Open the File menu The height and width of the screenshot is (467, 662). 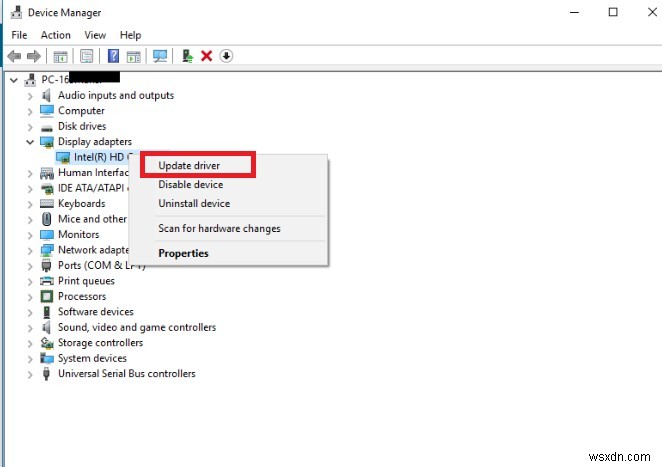(19, 35)
